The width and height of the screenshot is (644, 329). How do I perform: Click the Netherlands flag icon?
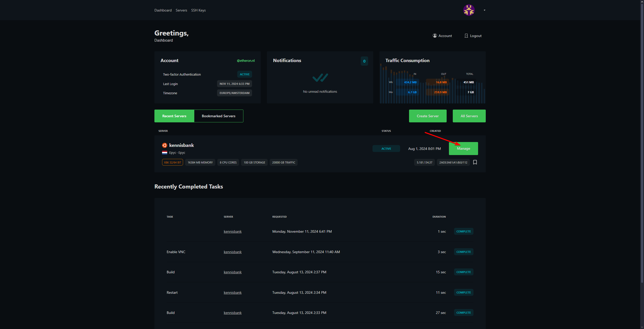(x=165, y=153)
